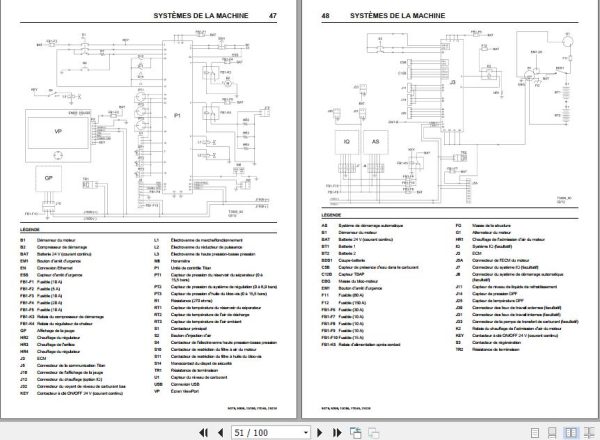600x440 pixels.
Task: Click page number 47 in the header
Action: [272, 16]
